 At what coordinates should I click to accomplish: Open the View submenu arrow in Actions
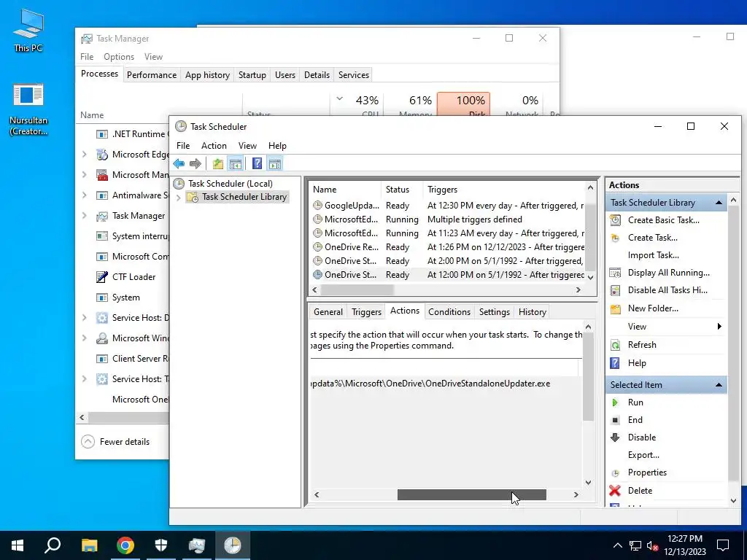(719, 327)
